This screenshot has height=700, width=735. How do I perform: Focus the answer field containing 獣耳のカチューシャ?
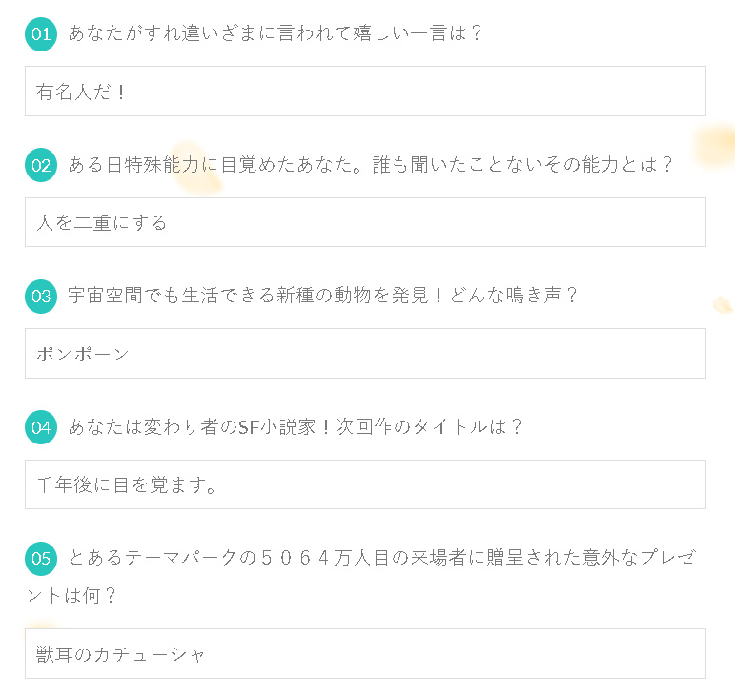point(365,653)
